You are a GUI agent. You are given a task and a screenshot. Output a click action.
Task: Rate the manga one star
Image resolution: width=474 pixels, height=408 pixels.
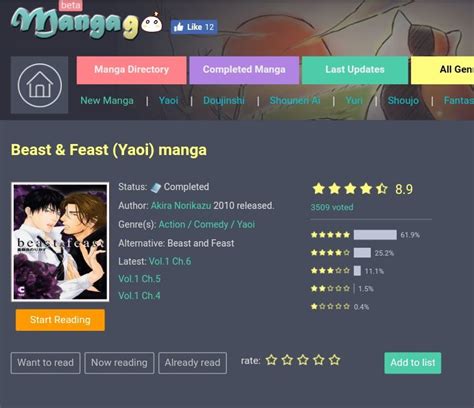coord(271,360)
